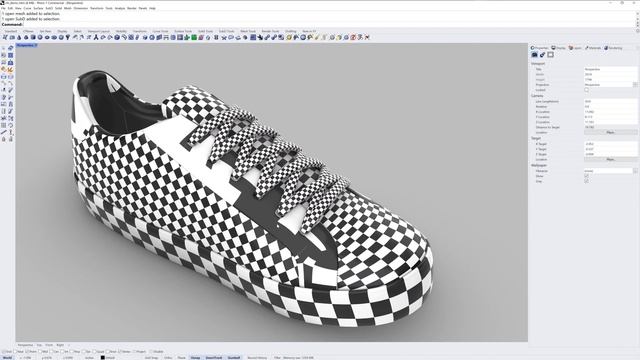The height and width of the screenshot is (360, 640).
Task: Click the viewport Title field
Action: click(x=611, y=69)
